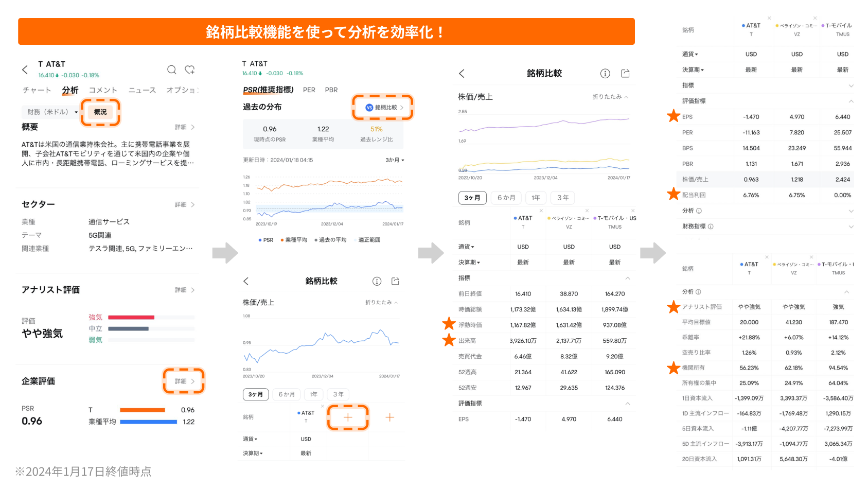Switch to the ニュース tab
This screenshot has width=868, height=488.
click(142, 91)
